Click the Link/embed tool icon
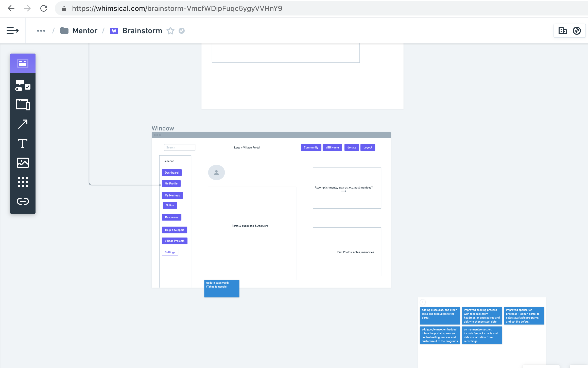This screenshot has width=588, height=368. pos(23,201)
